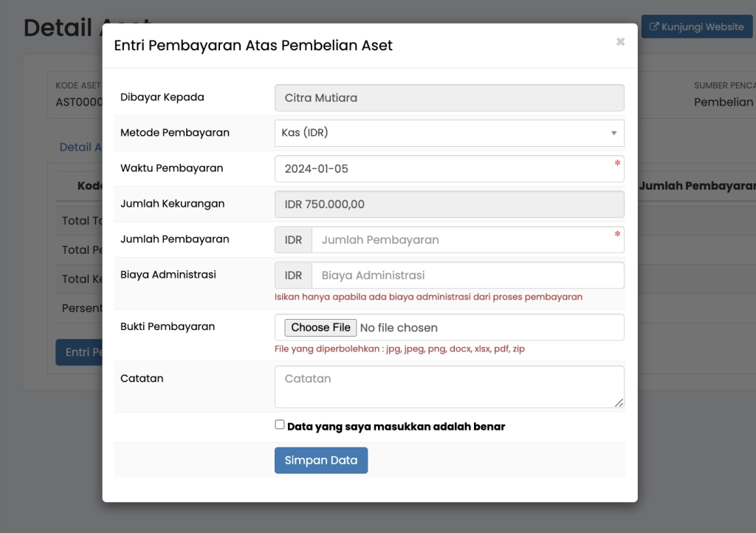
Task: Click the Biaya Administrasi input field
Action: 467,275
